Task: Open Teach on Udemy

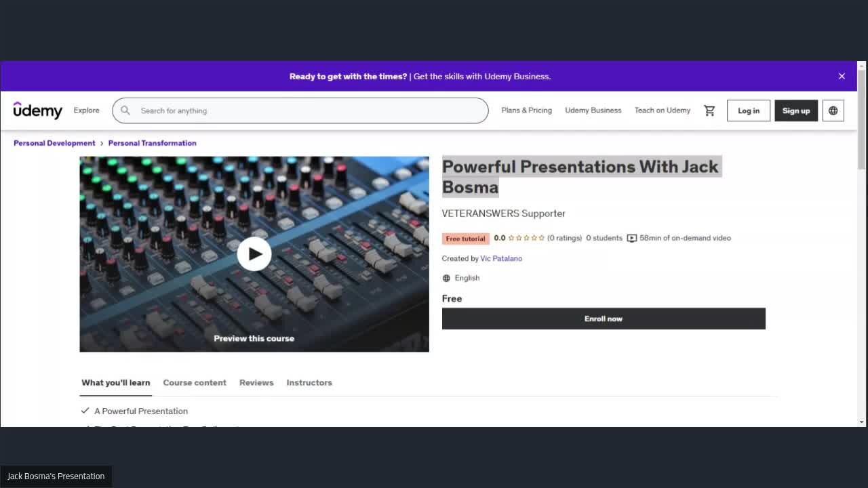Action: pyautogui.click(x=663, y=110)
